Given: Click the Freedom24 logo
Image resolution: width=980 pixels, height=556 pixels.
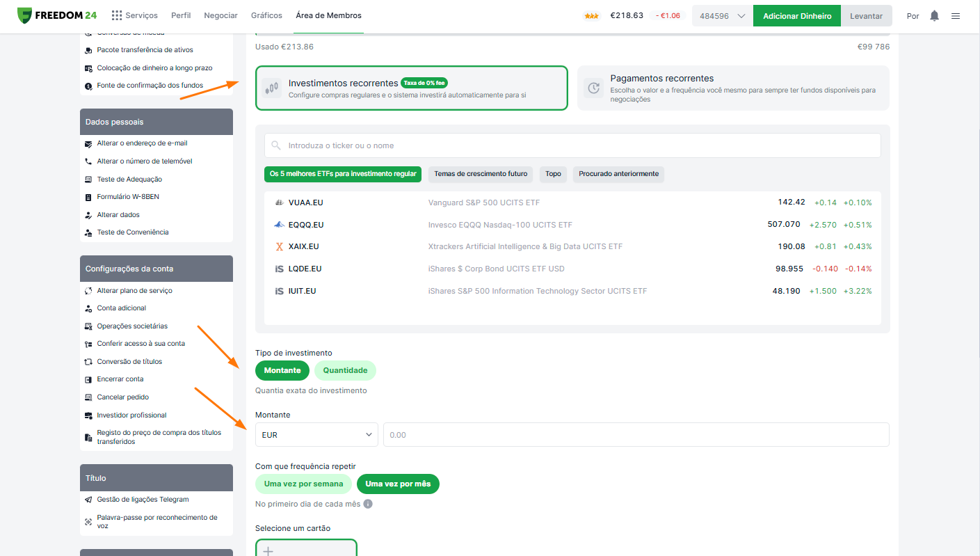Looking at the screenshot, I should [58, 15].
